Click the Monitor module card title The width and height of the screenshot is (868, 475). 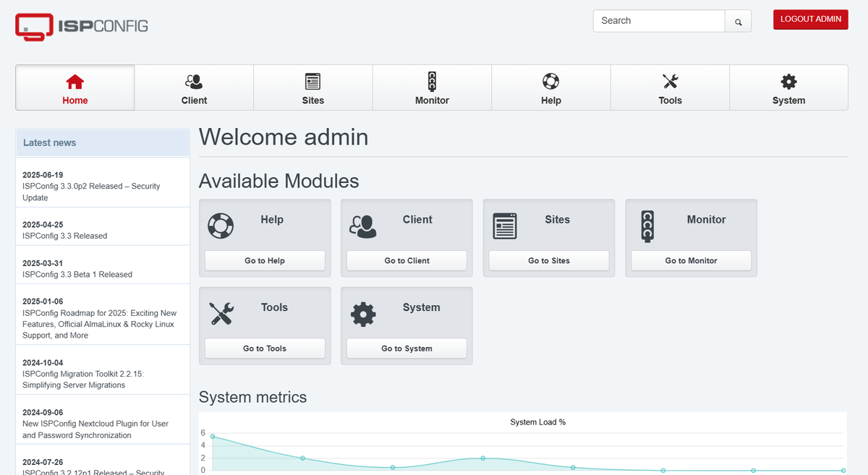[x=707, y=220]
